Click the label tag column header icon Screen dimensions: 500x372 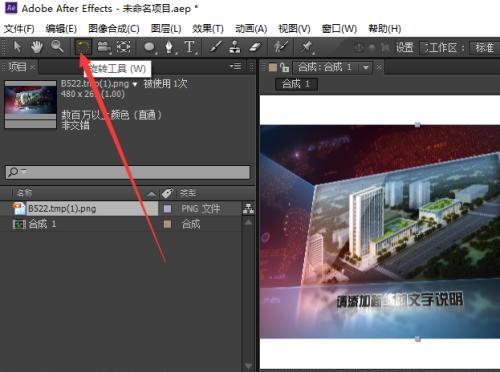point(168,193)
